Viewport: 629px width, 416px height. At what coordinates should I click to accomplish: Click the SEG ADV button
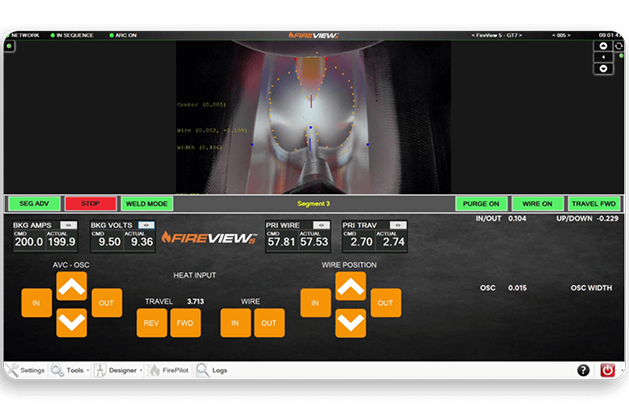coord(34,203)
